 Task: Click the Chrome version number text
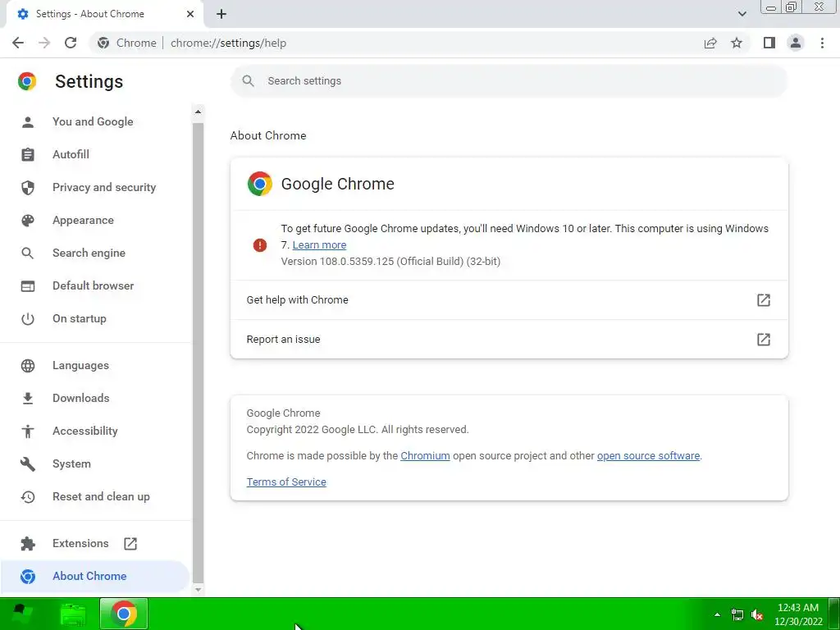390,262
